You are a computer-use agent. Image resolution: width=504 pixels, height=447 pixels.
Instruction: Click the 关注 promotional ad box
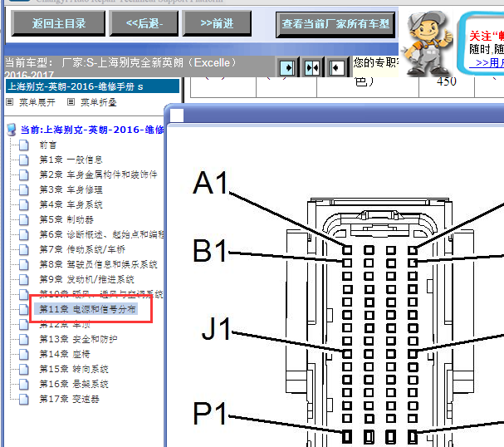point(482,43)
